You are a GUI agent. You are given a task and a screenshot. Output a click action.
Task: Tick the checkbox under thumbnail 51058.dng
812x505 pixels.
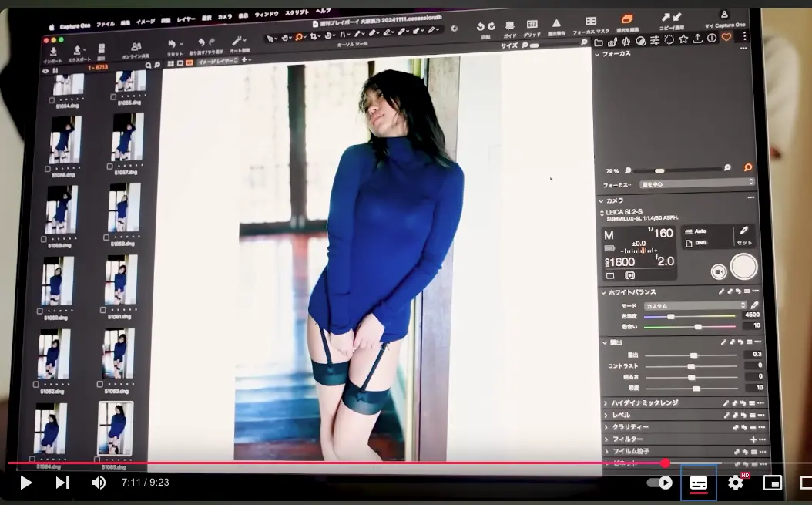coord(44,240)
